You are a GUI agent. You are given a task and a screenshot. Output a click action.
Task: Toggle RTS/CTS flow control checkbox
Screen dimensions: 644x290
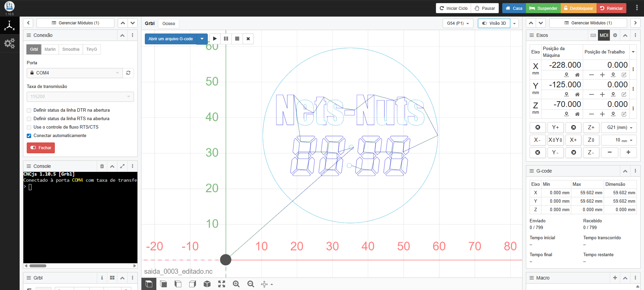29,127
